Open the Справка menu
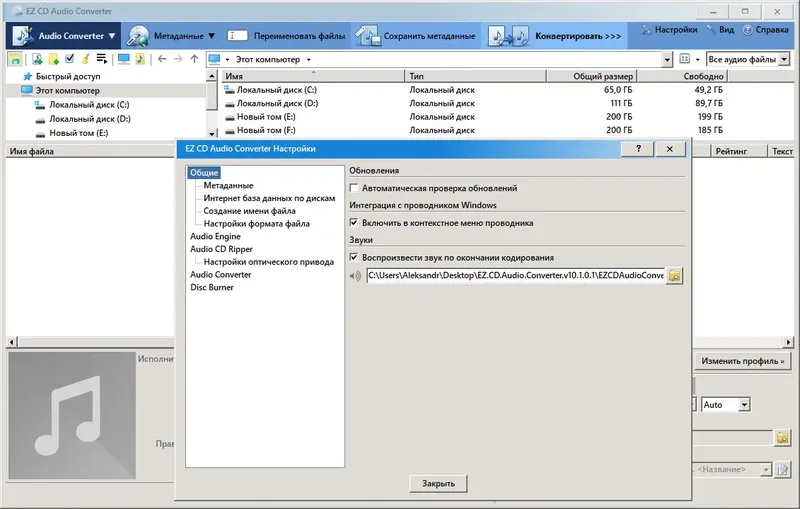This screenshot has width=800, height=509. click(x=765, y=30)
